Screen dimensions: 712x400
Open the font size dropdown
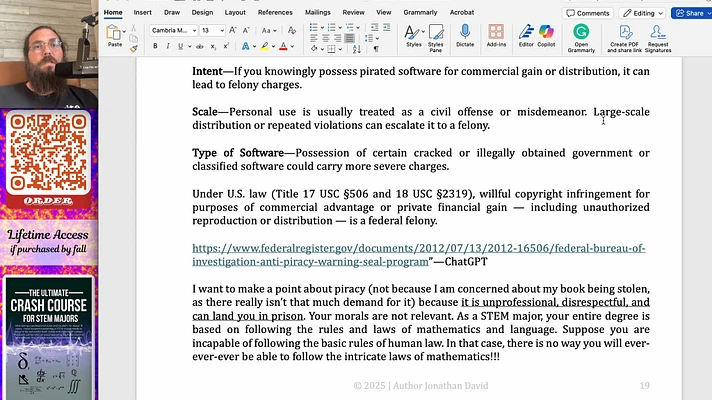coord(222,30)
